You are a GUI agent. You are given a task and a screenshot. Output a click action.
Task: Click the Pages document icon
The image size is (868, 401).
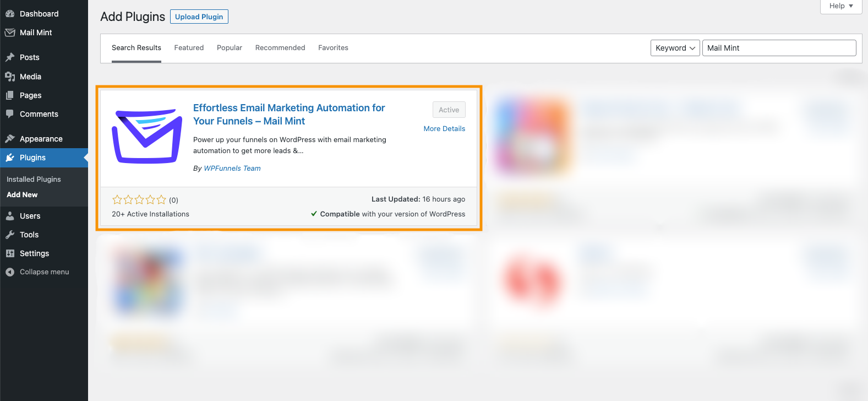pos(10,95)
